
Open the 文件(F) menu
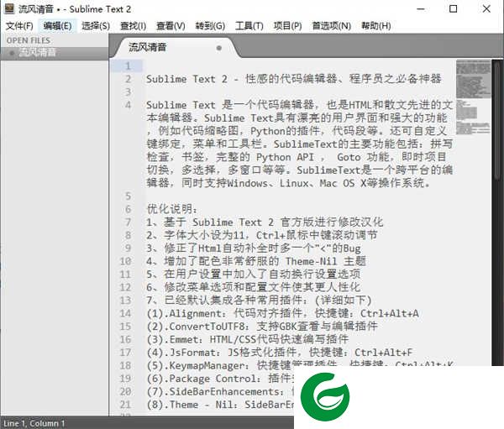click(19, 26)
